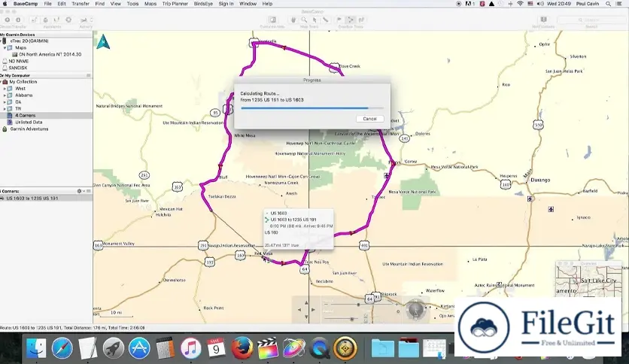Select the Measure ruler map tool
This screenshot has height=364, width=629.
(325, 20)
